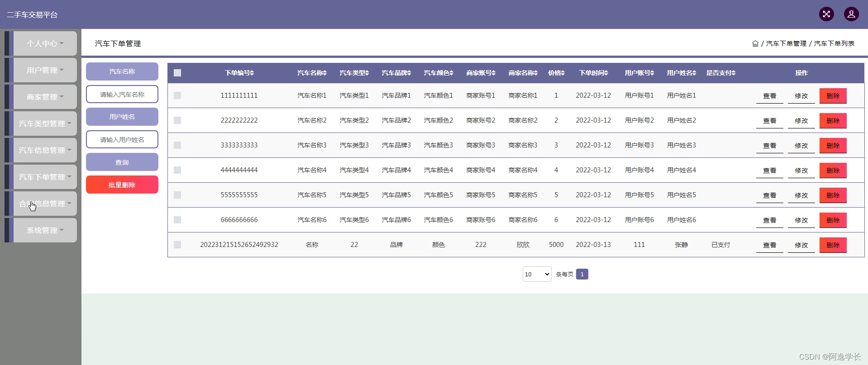
Task: Sort by 下单编号 column arrows
Action: coord(252,73)
